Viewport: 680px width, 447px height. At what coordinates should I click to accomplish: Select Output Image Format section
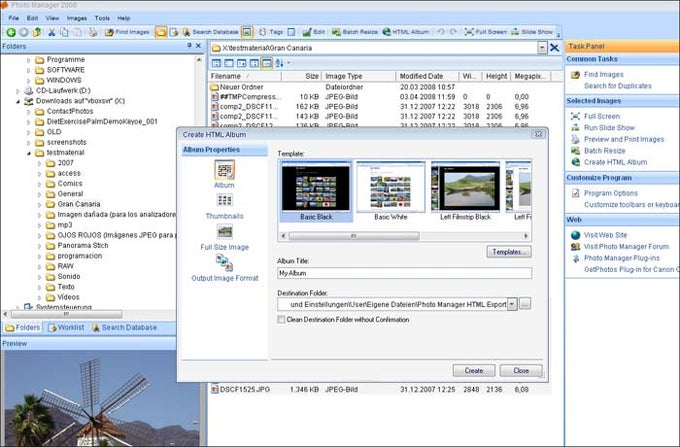point(225,269)
